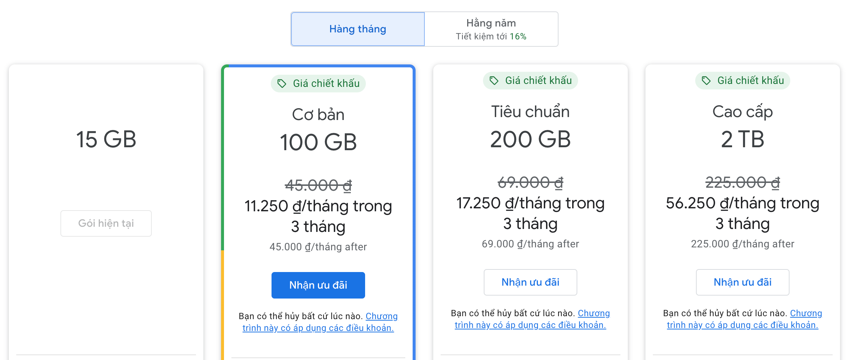Switch to Hằng năm annual billing

click(491, 29)
